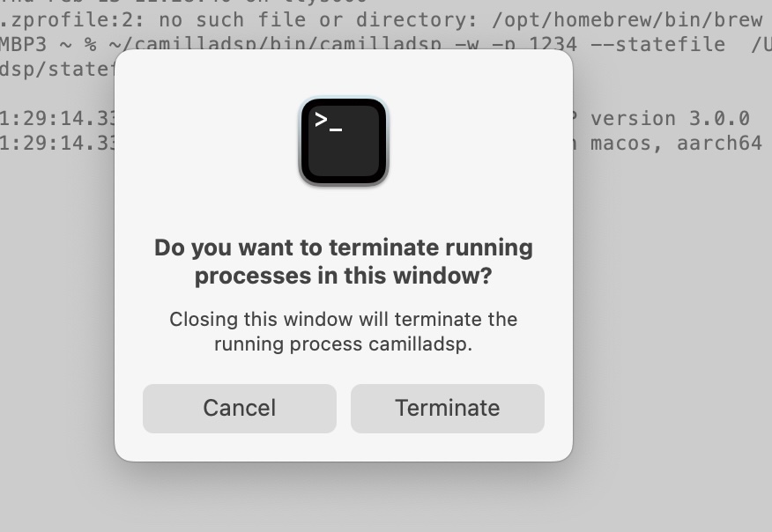Click the 'MBP3 ~ %' shell prompt
772x532 pixels.
pos(48,45)
